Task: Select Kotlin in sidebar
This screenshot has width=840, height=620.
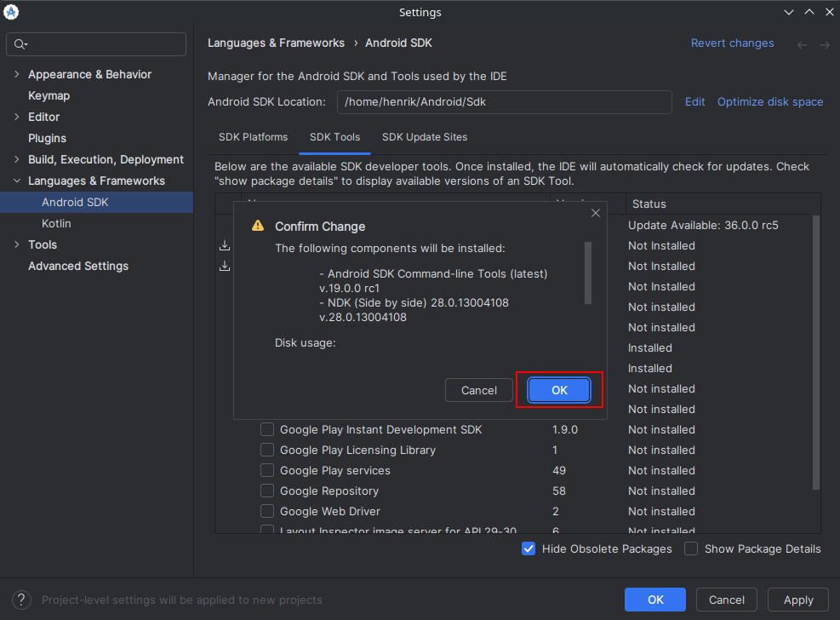Action: point(56,223)
